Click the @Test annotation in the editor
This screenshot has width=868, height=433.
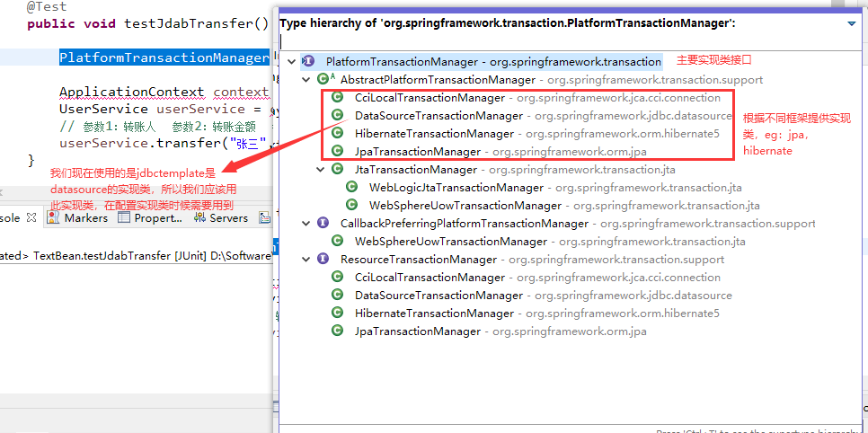click(48, 7)
